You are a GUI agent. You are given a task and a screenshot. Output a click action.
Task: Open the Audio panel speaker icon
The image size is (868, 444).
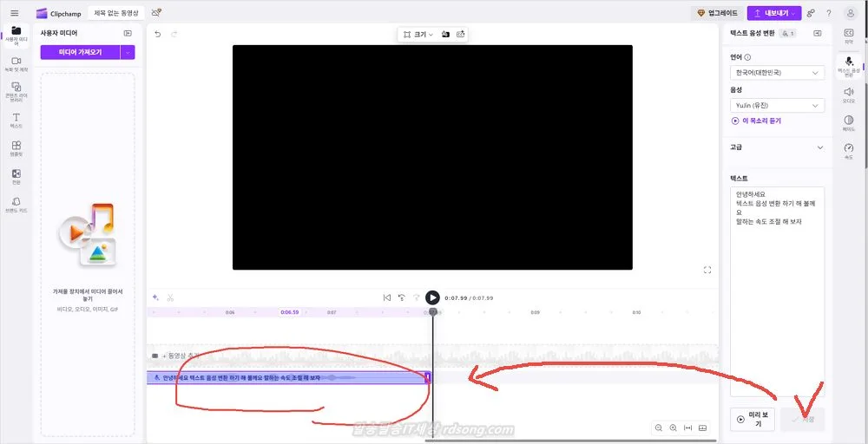coord(849,94)
